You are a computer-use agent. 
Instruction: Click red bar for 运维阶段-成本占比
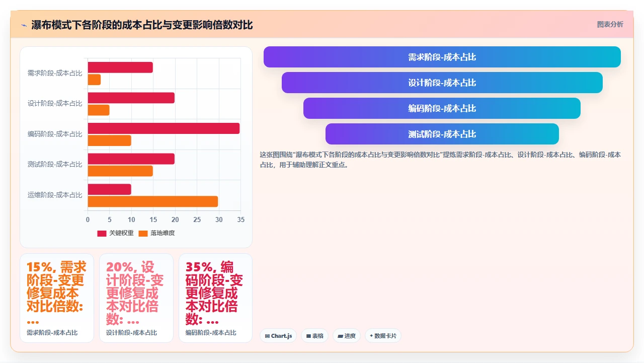110,189
